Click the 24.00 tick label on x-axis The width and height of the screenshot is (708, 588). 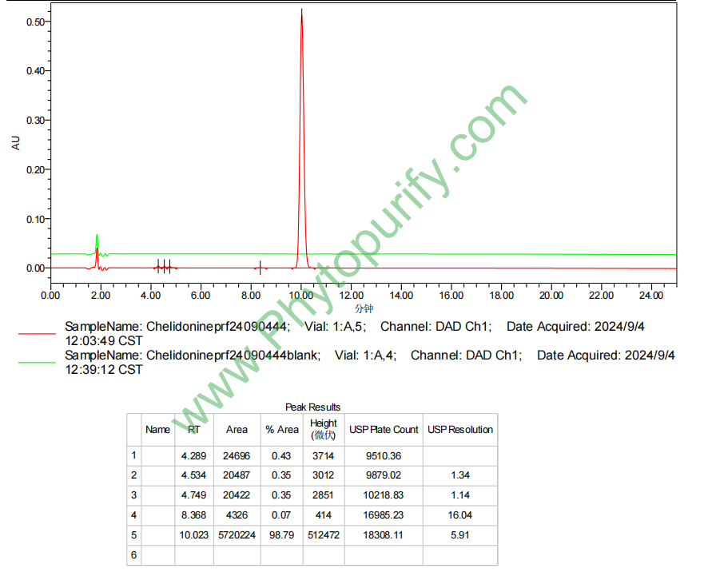(x=651, y=296)
